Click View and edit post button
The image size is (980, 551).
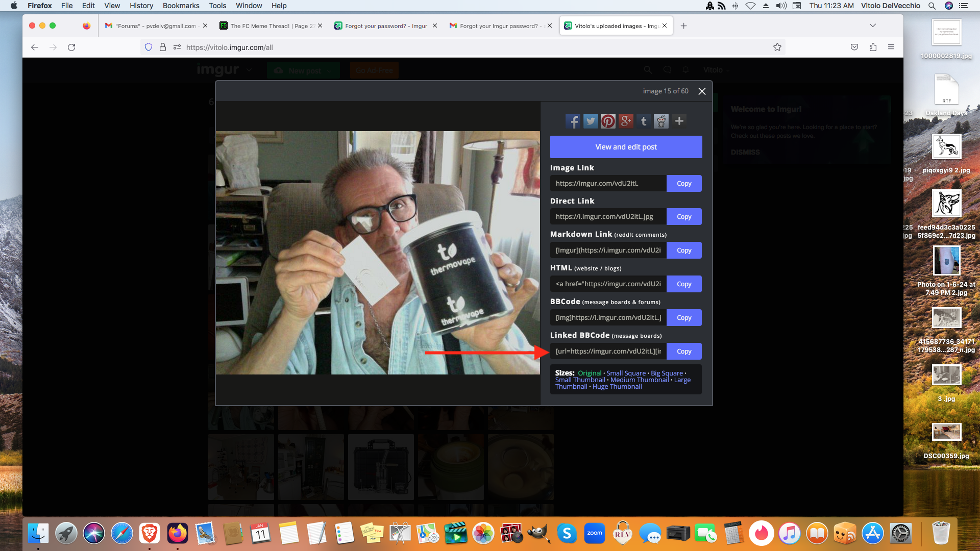pyautogui.click(x=626, y=147)
